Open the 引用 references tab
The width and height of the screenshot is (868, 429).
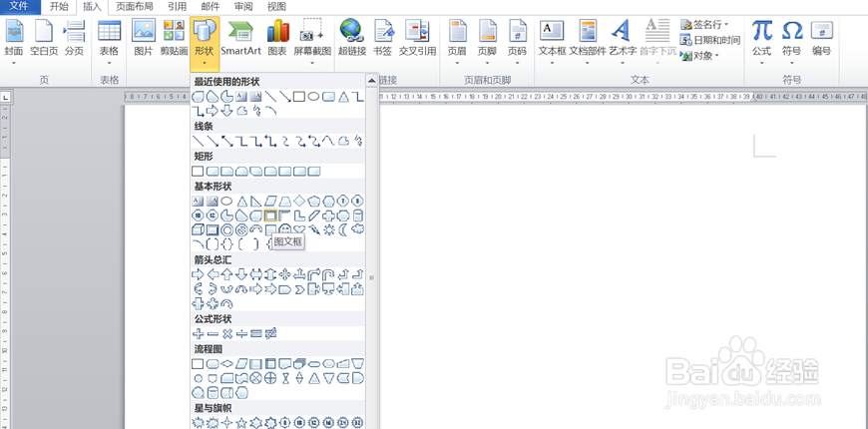click(x=178, y=7)
